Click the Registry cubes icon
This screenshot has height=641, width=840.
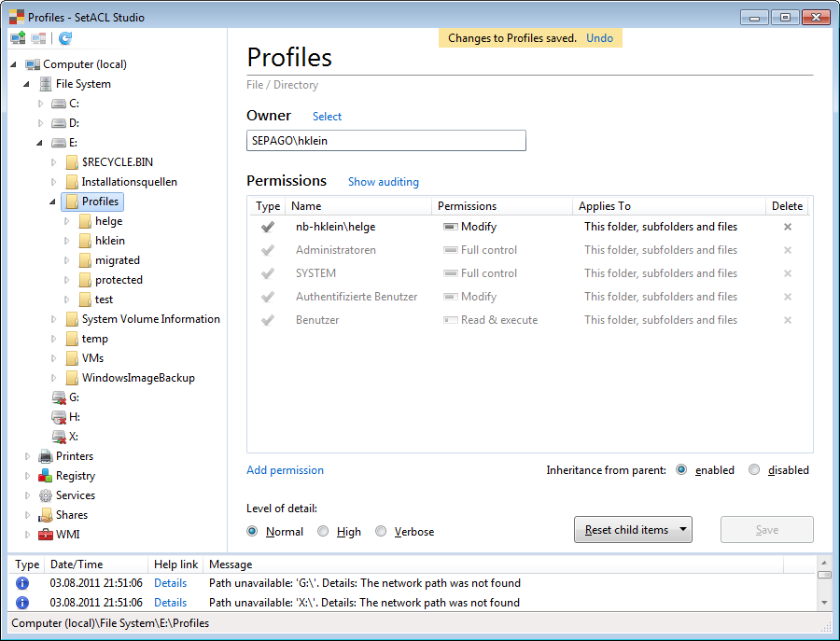46,476
